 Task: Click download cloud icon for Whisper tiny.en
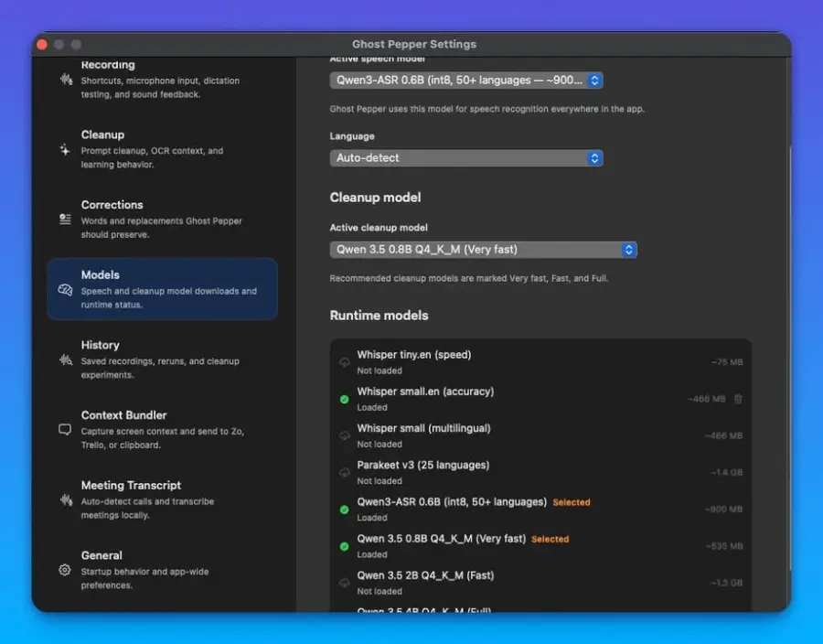coord(345,362)
